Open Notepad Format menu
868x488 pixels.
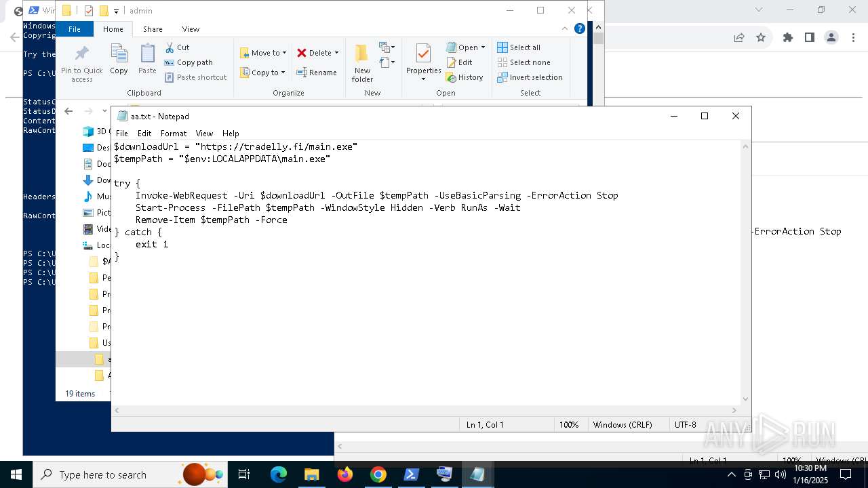click(x=174, y=134)
